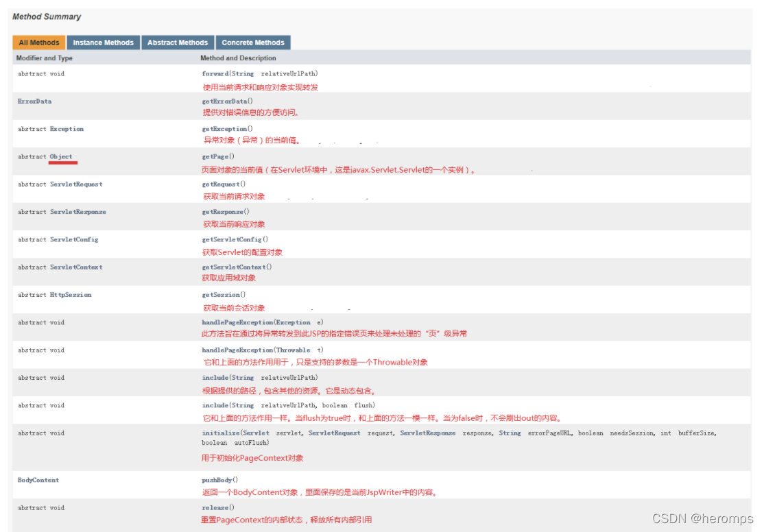Click 'abstract void' in release row
The height and width of the screenshot is (532, 764).
tap(41, 508)
